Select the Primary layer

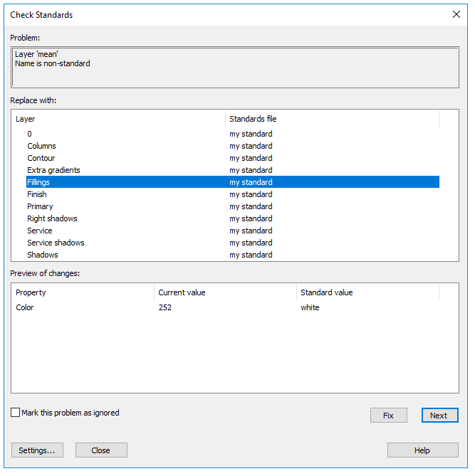[40, 206]
